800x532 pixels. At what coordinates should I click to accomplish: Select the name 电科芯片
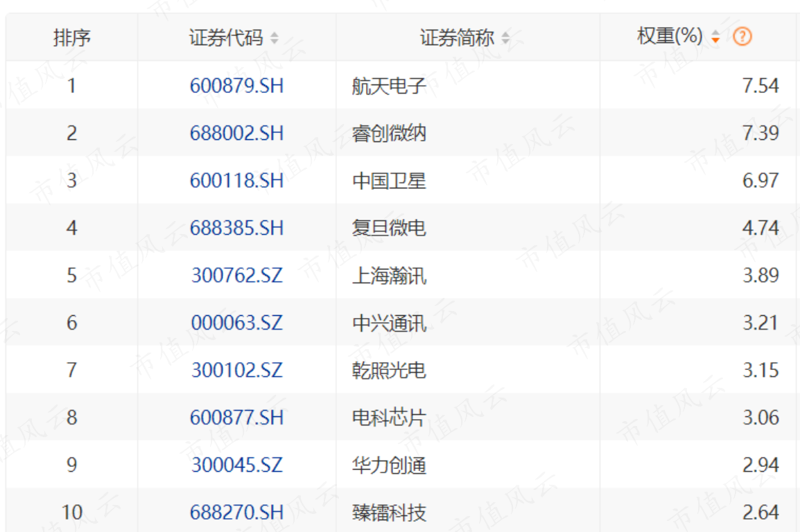[x=389, y=418]
